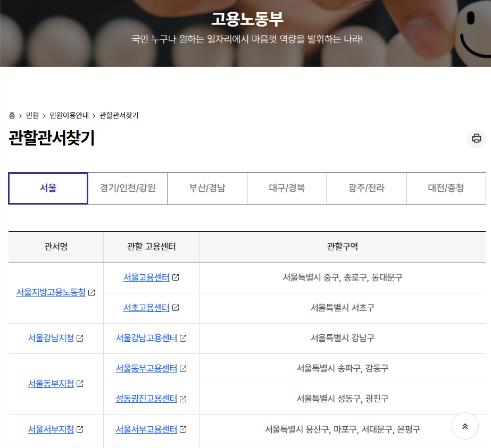Click the print icon

click(476, 138)
